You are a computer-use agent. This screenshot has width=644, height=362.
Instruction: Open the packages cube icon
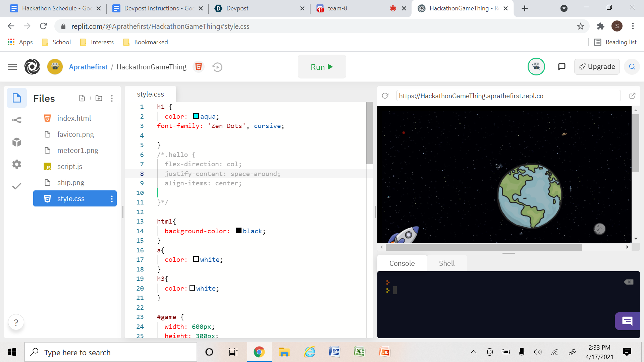(17, 142)
